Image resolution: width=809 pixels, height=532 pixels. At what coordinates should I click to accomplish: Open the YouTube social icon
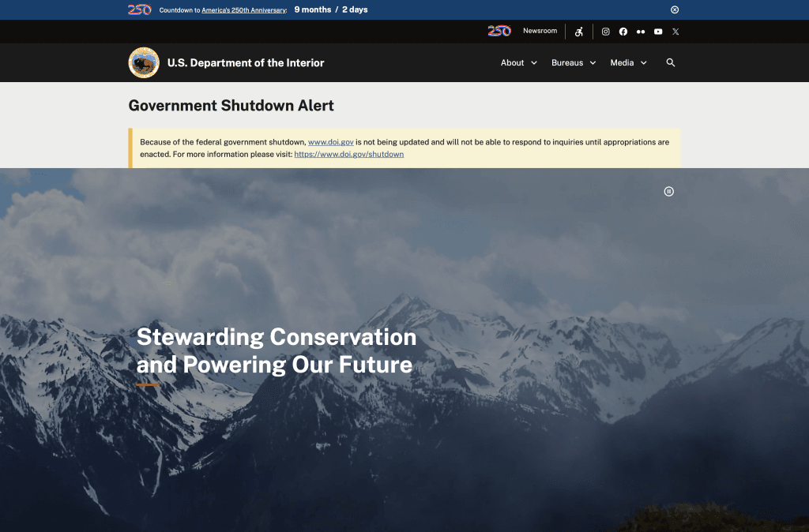[658, 32]
